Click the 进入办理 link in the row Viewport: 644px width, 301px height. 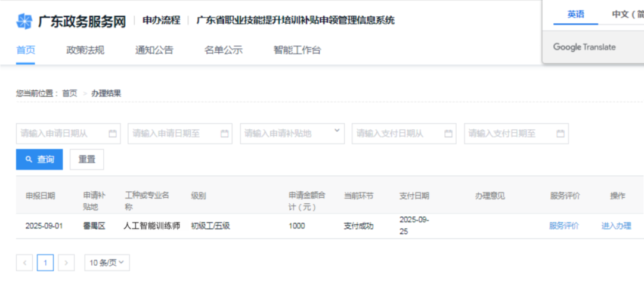pos(616,226)
